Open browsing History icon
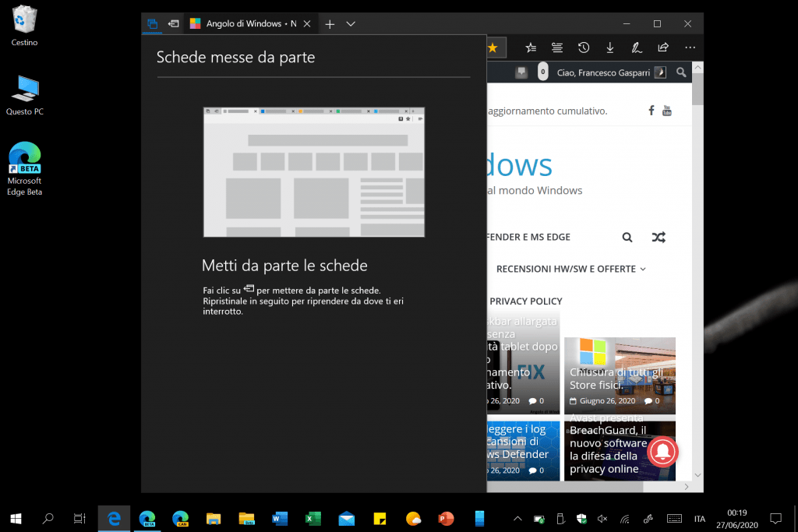 (583, 48)
